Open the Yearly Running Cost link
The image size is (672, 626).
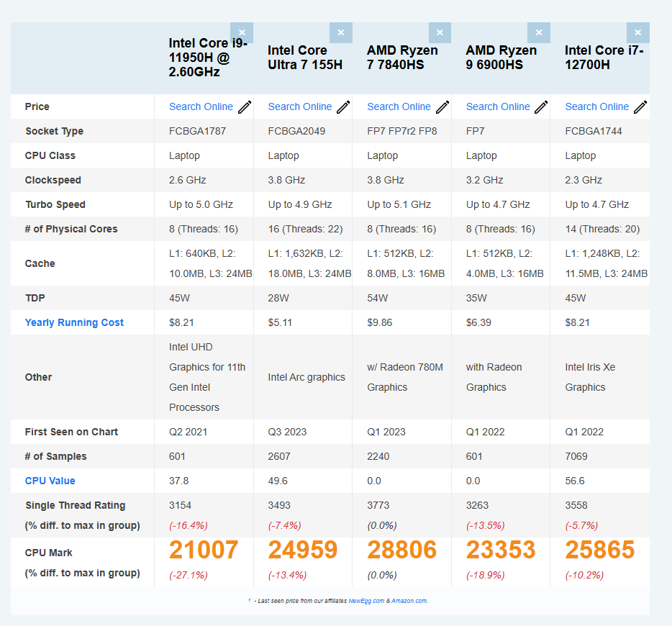tap(74, 322)
